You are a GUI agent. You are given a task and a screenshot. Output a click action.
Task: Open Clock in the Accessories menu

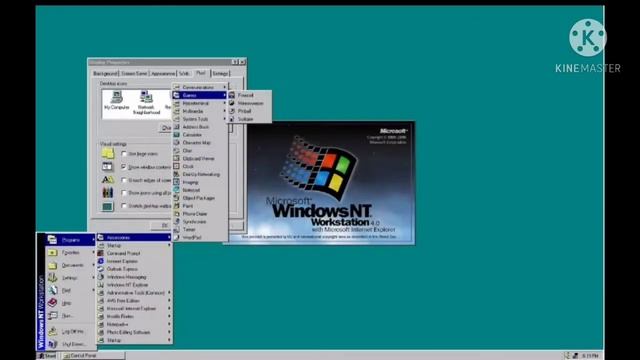(200, 167)
